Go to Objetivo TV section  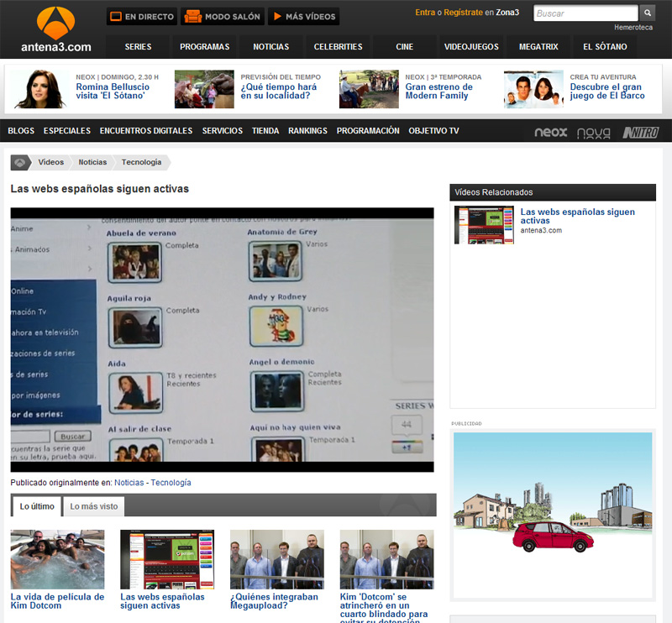coord(433,131)
